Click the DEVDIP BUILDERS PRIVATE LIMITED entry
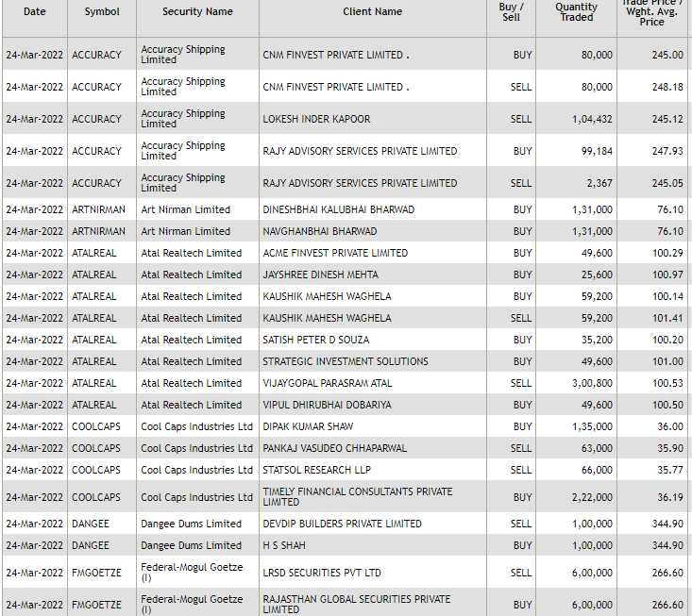 [x=342, y=524]
